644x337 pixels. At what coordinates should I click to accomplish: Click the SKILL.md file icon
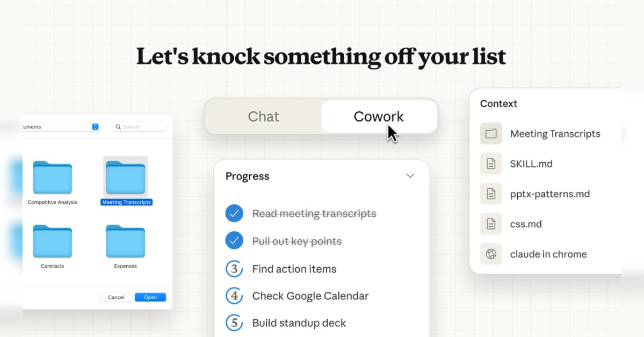tap(490, 163)
